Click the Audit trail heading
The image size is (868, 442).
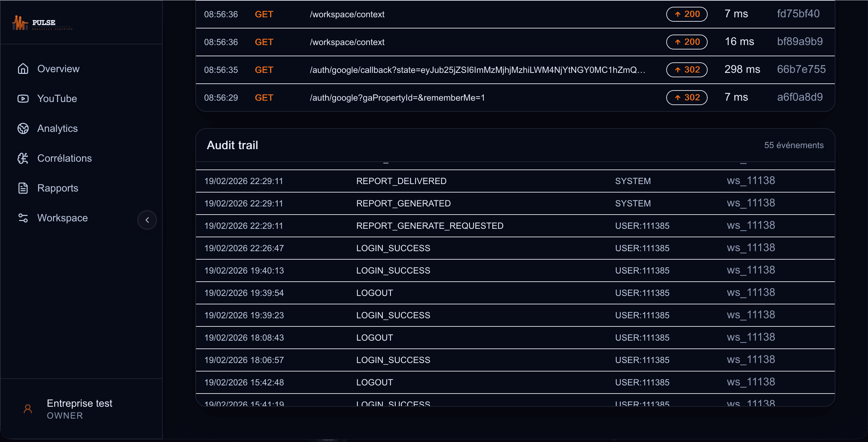232,145
